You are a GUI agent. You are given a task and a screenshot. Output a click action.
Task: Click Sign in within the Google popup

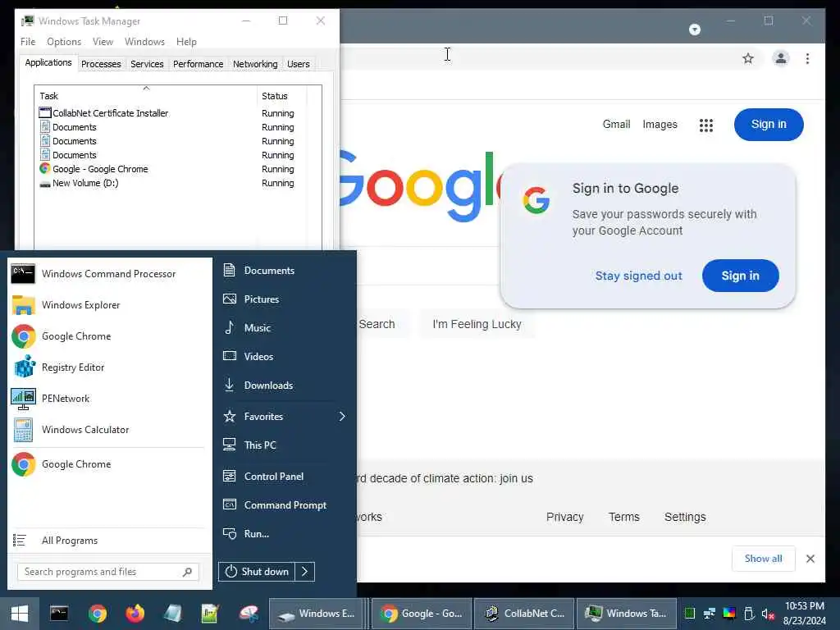(741, 276)
